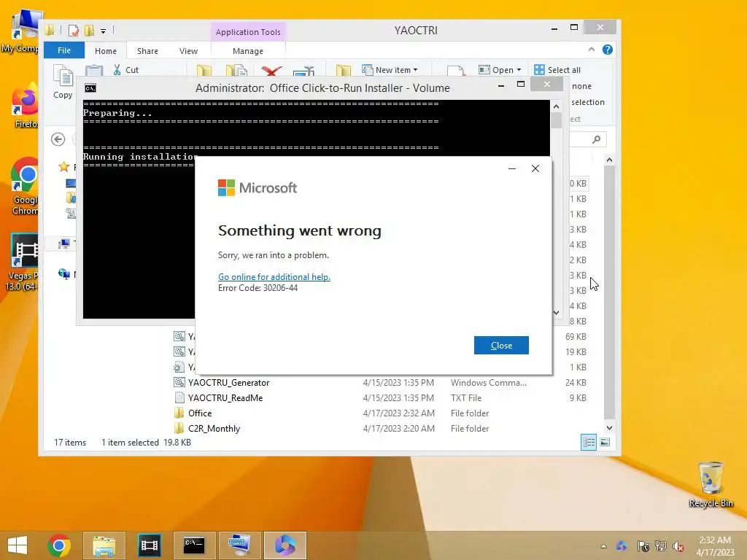
Task: Click the Explorer help question mark icon
Action: coord(608,50)
